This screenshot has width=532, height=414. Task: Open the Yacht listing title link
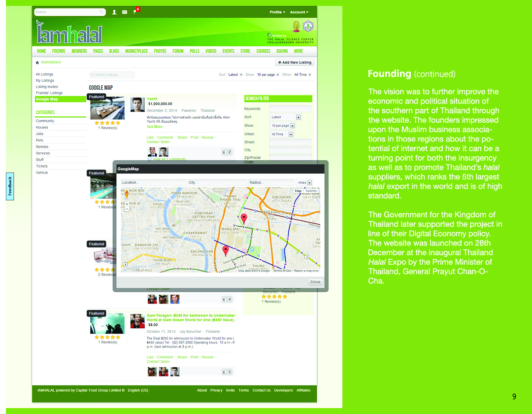point(152,99)
